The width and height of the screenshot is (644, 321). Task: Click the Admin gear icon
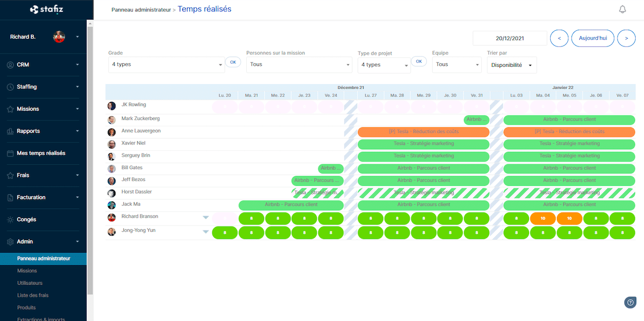pyautogui.click(x=10, y=242)
